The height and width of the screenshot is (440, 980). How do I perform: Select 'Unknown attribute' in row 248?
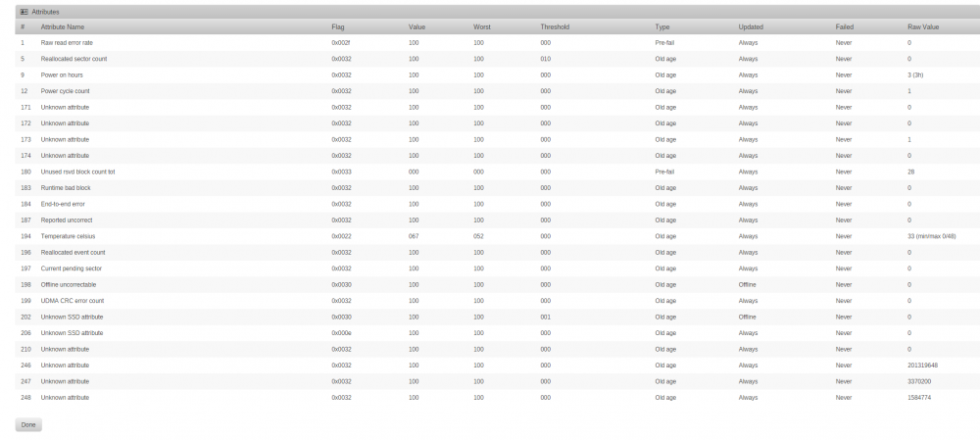(x=65, y=398)
